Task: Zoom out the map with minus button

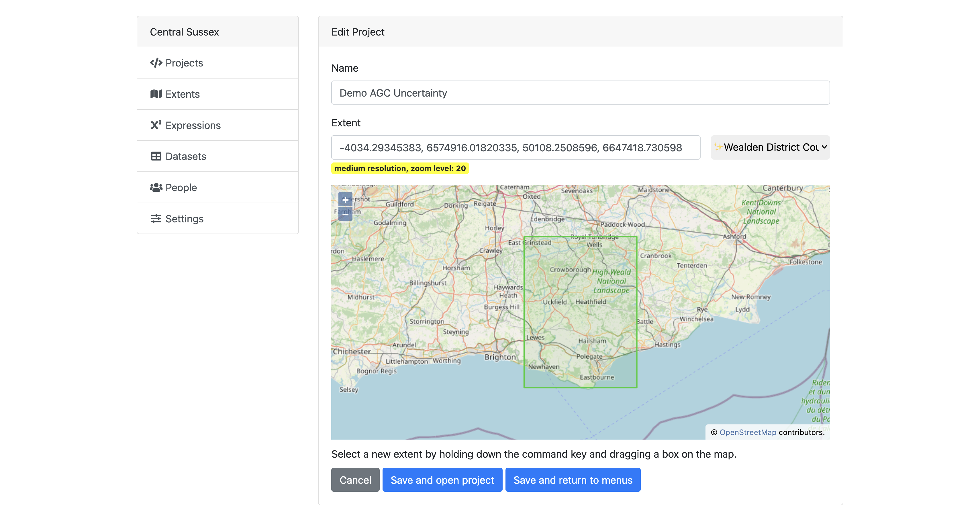Action: point(345,214)
